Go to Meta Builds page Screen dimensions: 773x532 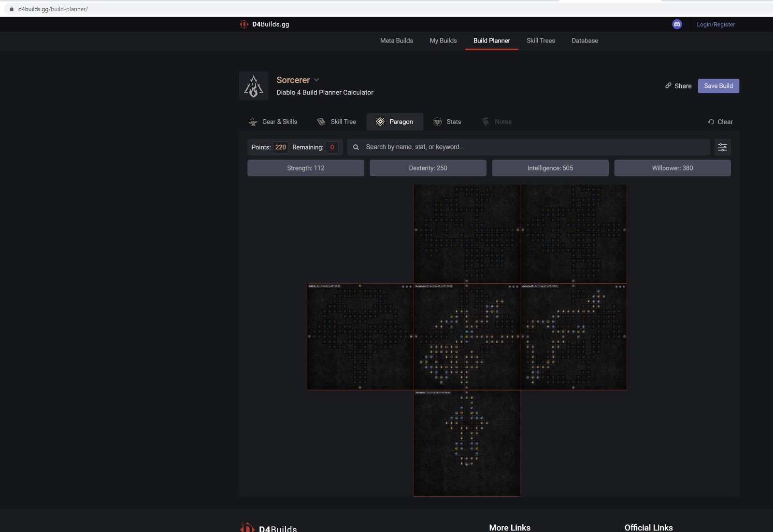(397, 41)
